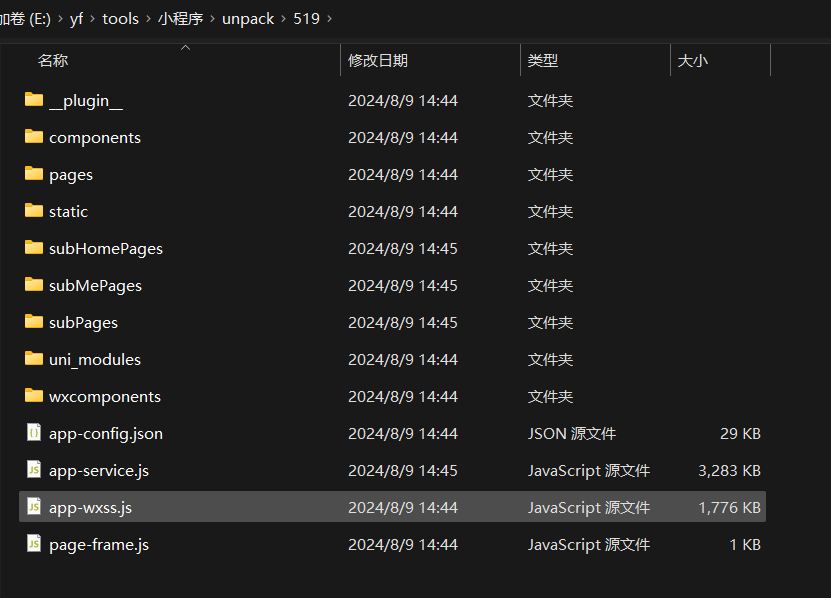
Task: Select the wxcomponents folder icon
Action: (33, 396)
